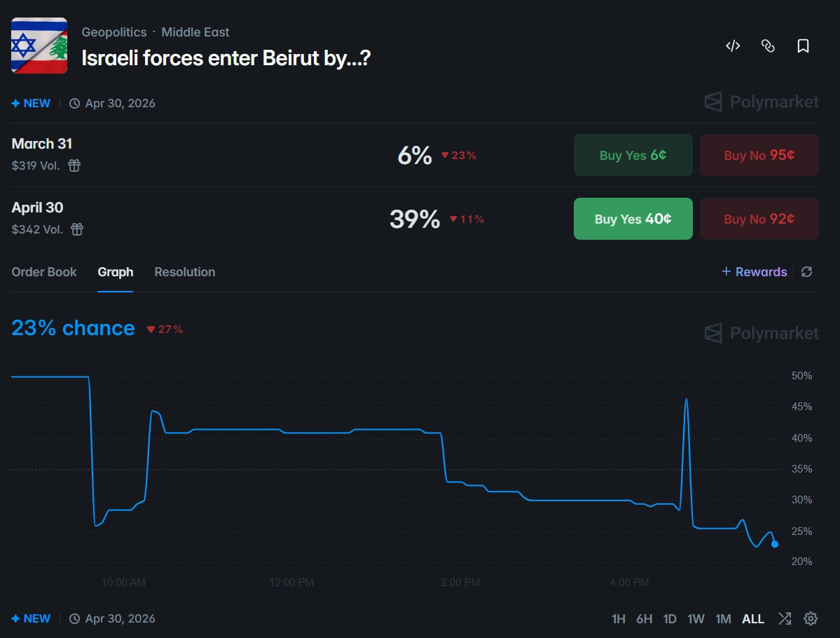Click gift icon under April 30
Image resolution: width=840 pixels, height=638 pixels.
coord(77,229)
